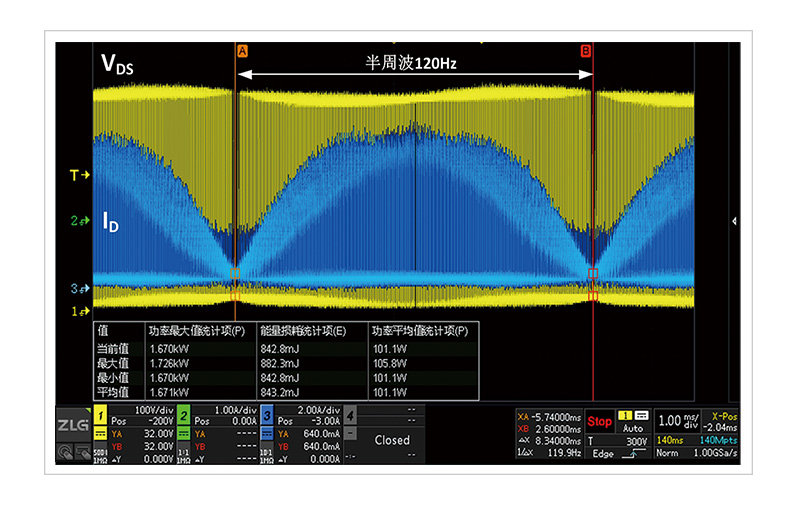800x530 pixels.
Task: Select the energy loss statistics column header
Action: tap(303, 331)
